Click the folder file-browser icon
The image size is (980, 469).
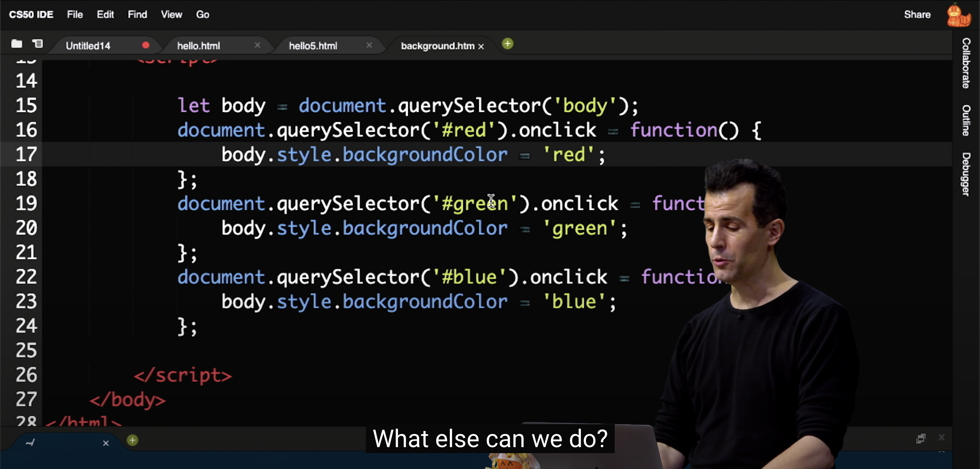(16, 44)
